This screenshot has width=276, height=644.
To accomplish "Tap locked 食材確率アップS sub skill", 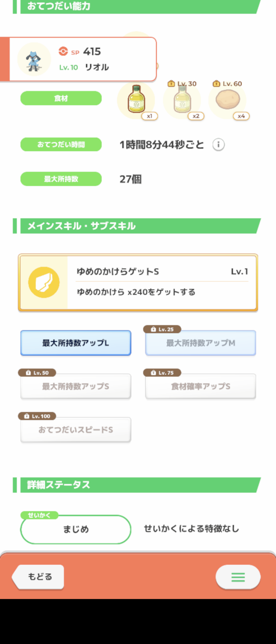I will (201, 386).
